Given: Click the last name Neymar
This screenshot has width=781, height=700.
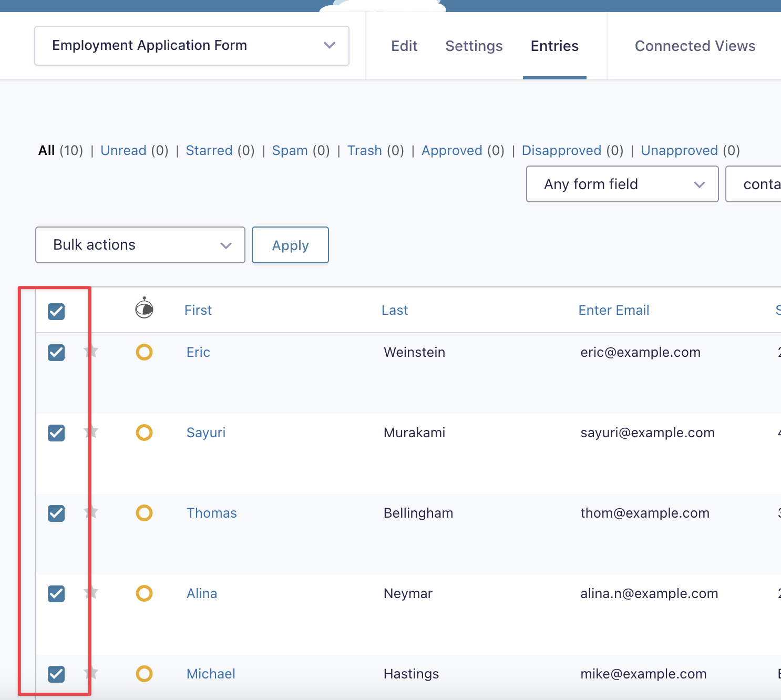Looking at the screenshot, I should tap(408, 593).
